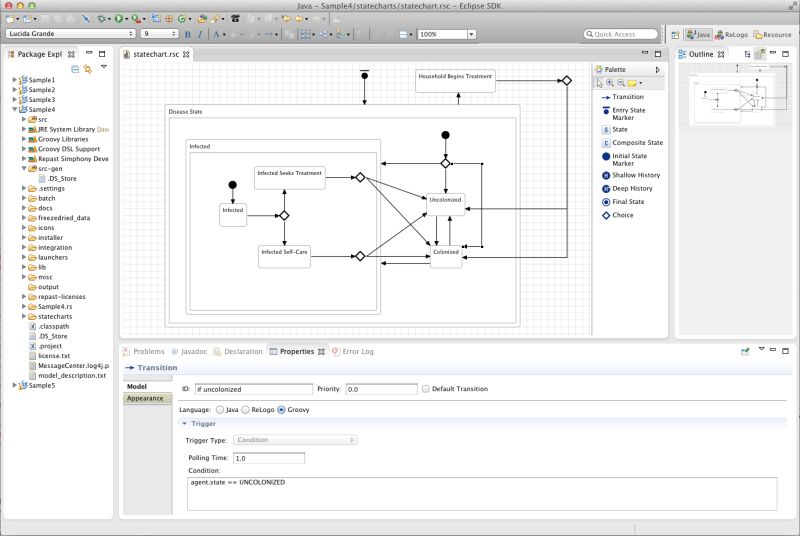Click Collapse All in Package Explorer
The image size is (800, 536).
pyautogui.click(x=75, y=69)
